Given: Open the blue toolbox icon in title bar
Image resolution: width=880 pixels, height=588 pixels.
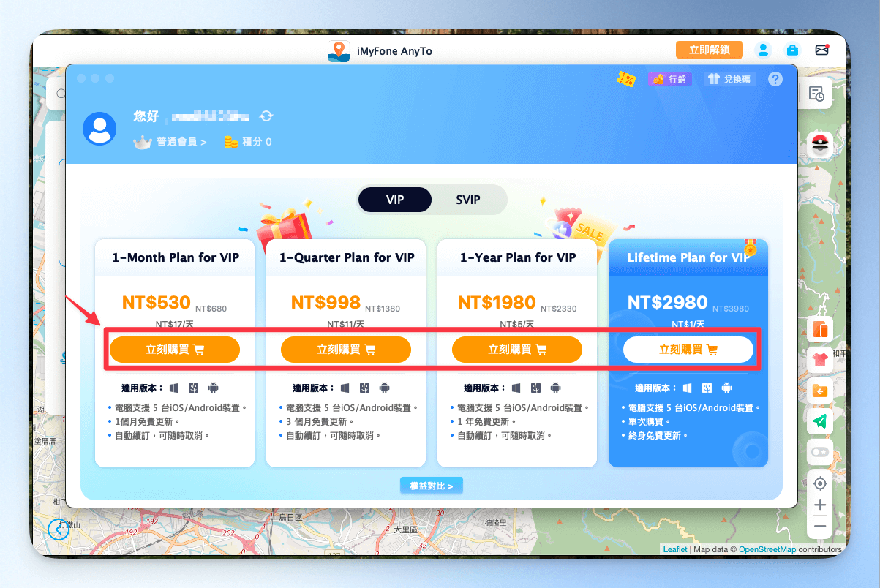Looking at the screenshot, I should (792, 50).
